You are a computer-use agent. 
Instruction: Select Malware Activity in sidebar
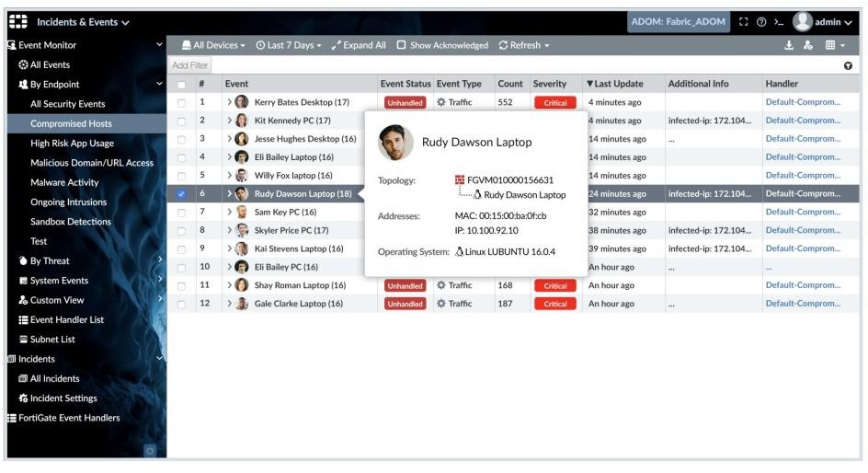point(64,182)
